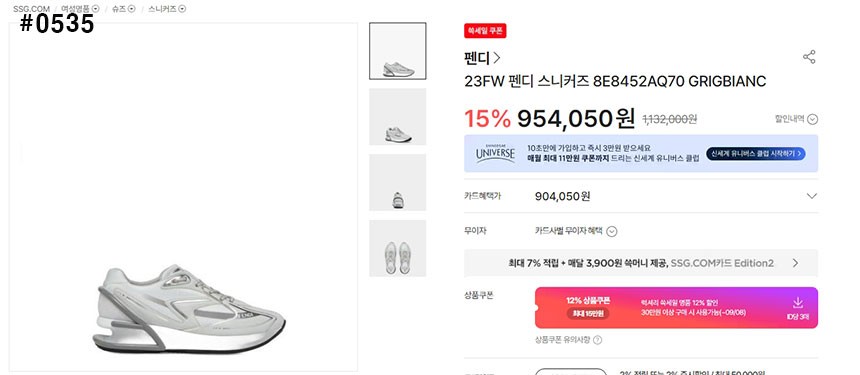Open the 여성명품 breadcrumb dropdown
The height and width of the screenshot is (375, 860).
[x=96, y=9]
